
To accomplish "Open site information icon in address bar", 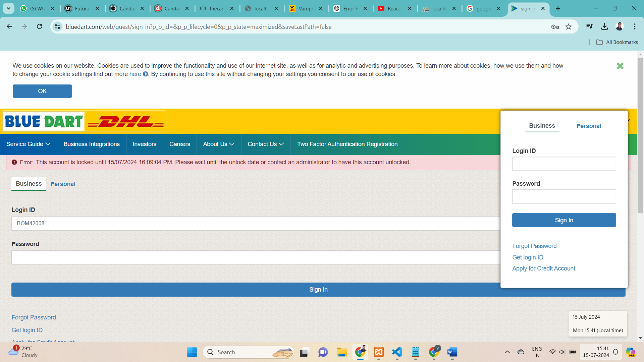I will coord(57,26).
